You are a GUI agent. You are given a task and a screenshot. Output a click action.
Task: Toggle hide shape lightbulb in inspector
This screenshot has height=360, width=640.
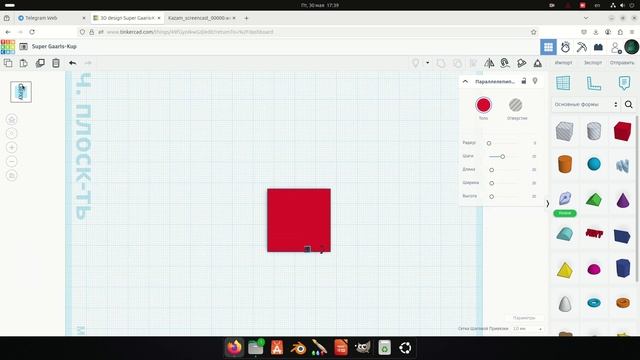point(535,81)
